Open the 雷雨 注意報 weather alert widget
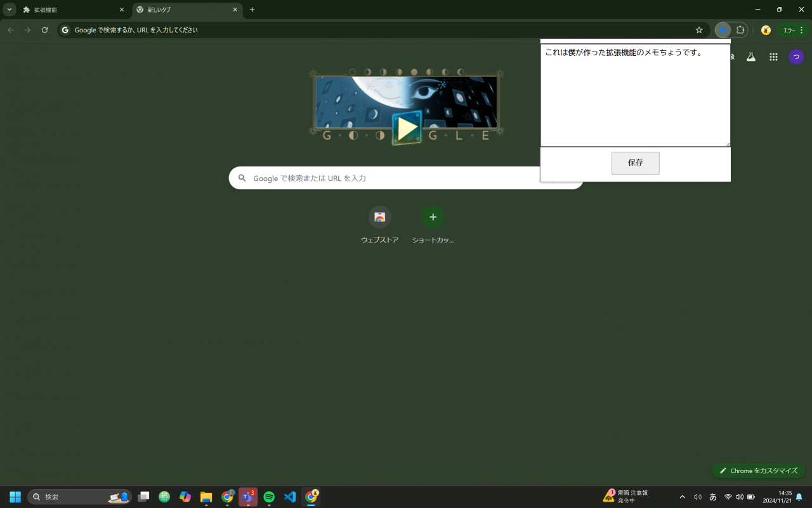The height and width of the screenshot is (508, 812). click(625, 497)
